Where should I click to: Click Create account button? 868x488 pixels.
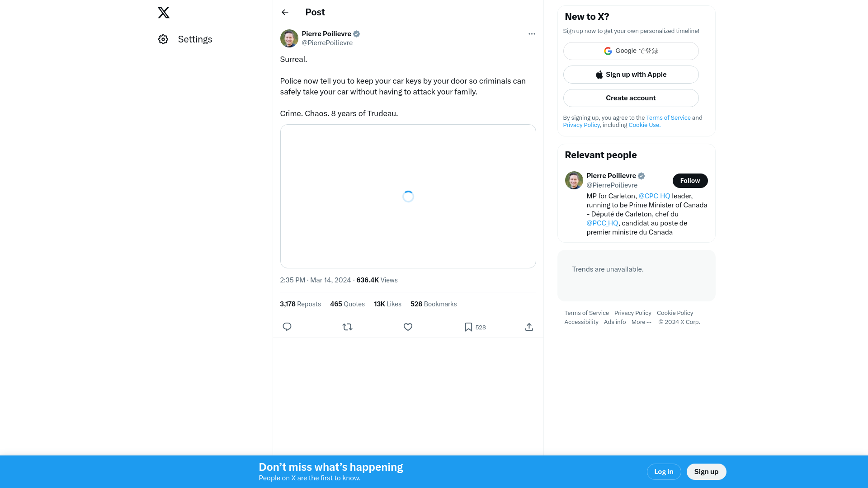(x=631, y=98)
